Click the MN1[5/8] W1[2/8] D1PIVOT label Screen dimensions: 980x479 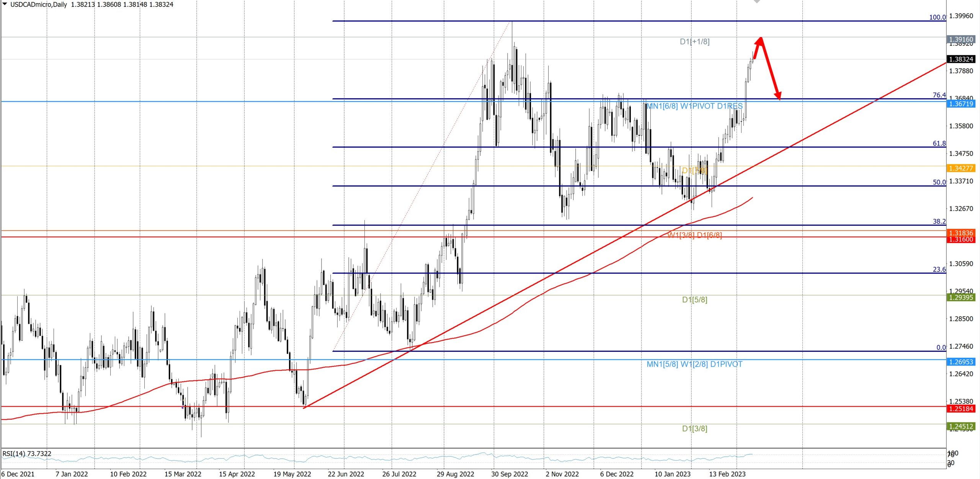694,364
